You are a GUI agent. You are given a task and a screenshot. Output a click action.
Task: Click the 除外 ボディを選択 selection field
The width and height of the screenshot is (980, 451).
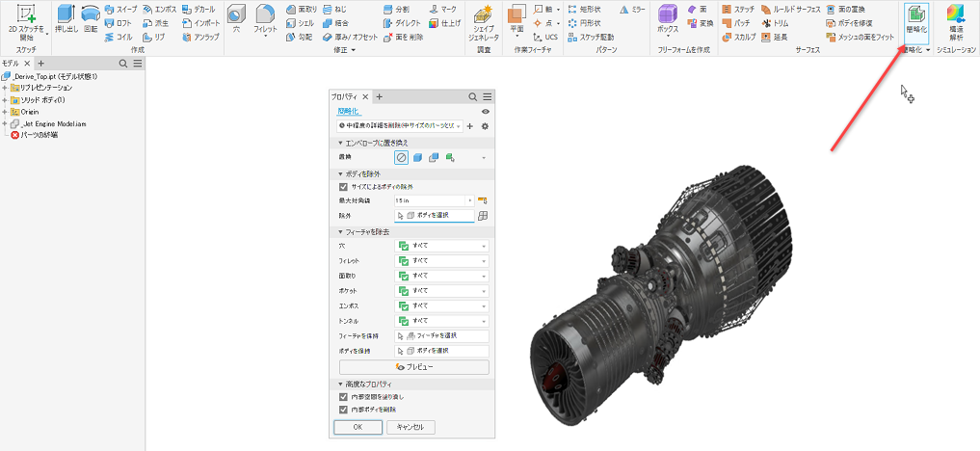pos(435,216)
